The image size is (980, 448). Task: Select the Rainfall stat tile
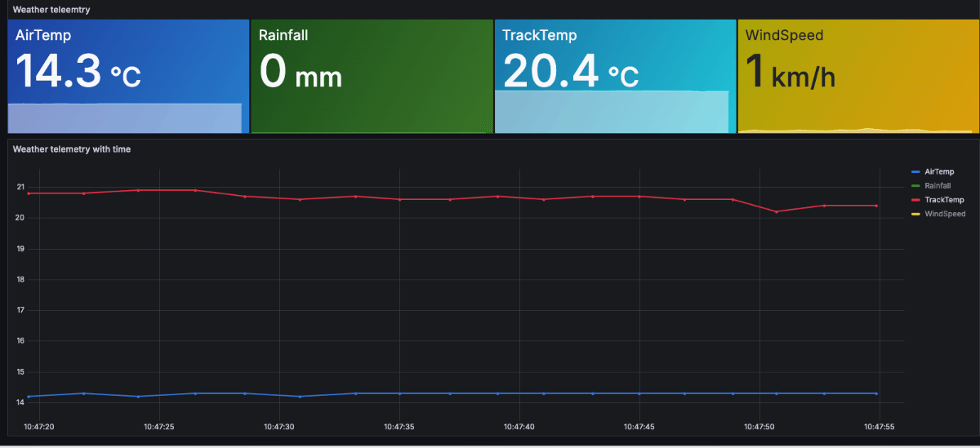pos(372,76)
